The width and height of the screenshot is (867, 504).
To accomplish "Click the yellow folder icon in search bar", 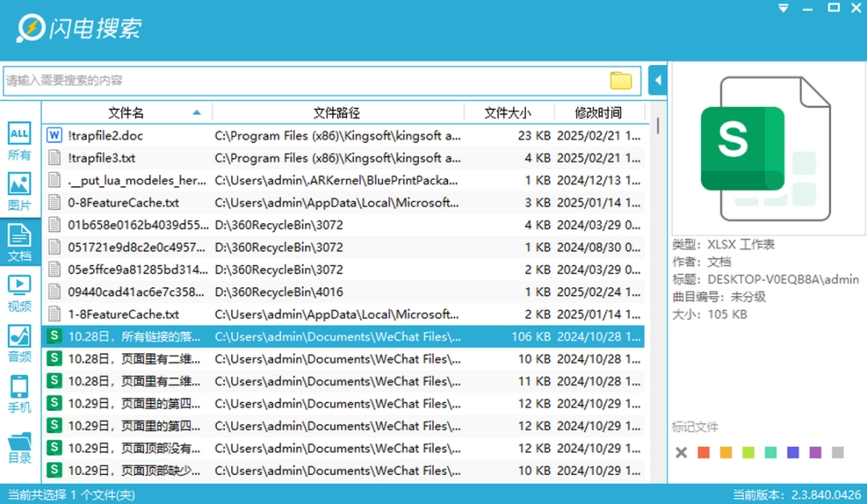I will 621,80.
